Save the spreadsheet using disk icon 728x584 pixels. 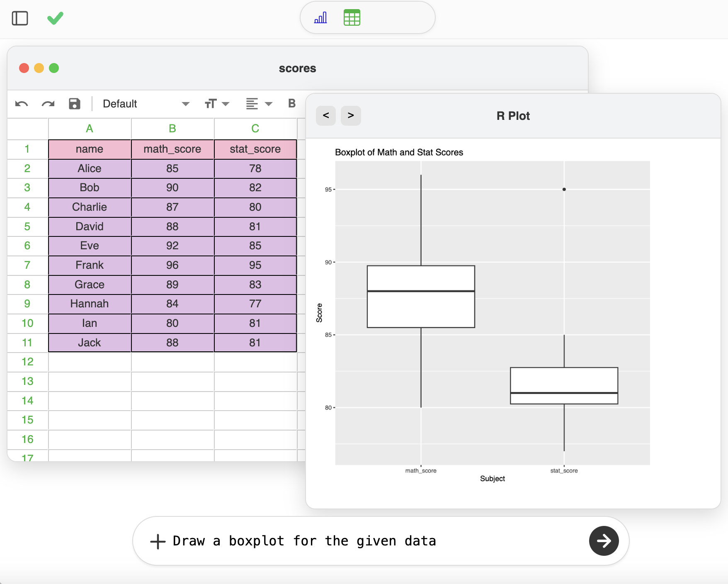74,104
